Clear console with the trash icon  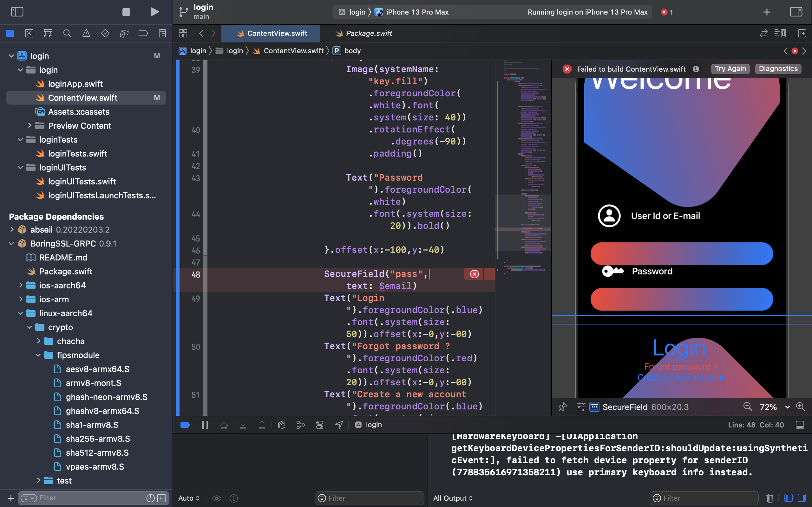click(x=770, y=498)
